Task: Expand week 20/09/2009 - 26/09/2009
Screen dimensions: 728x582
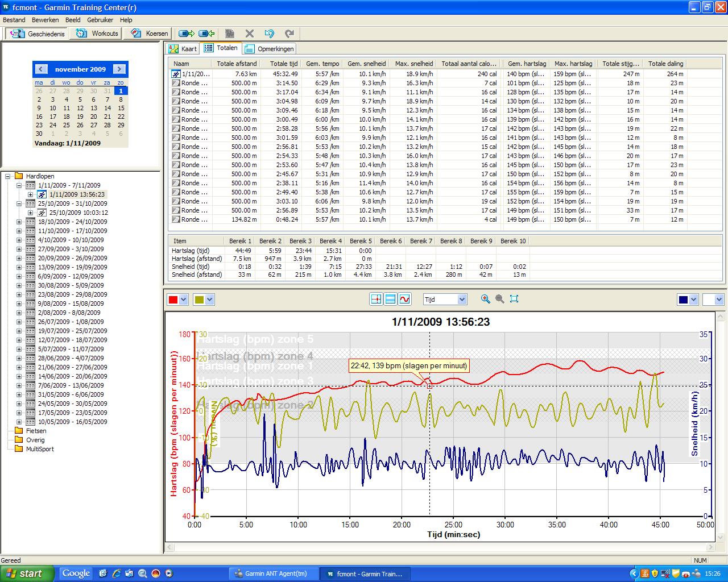Action: coord(19,258)
